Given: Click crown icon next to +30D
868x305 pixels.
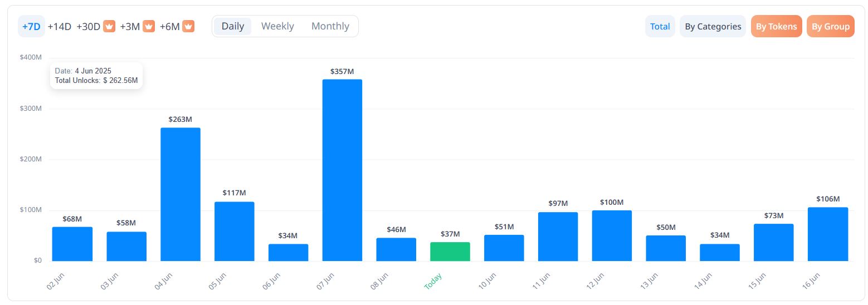Looking at the screenshot, I should tap(109, 26).
